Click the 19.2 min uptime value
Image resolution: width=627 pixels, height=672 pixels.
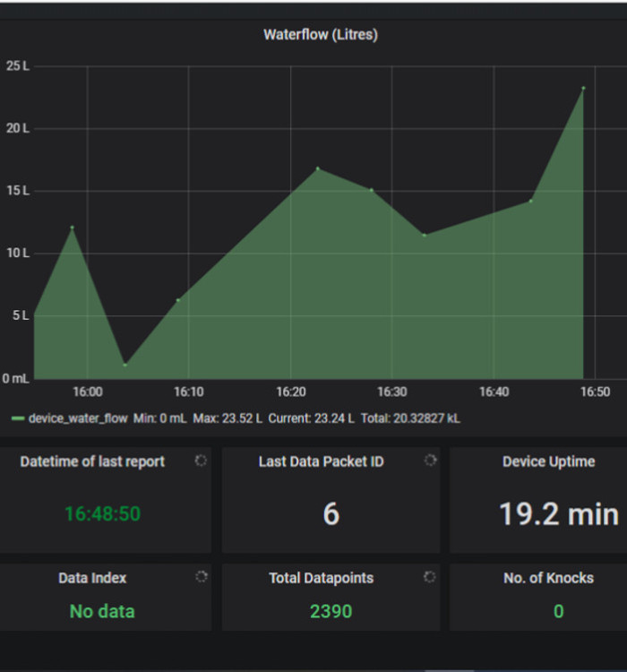pyautogui.click(x=558, y=514)
